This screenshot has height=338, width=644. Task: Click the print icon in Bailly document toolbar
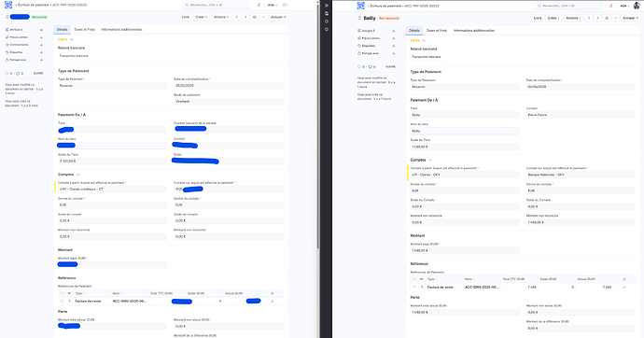pyautogui.click(x=607, y=18)
